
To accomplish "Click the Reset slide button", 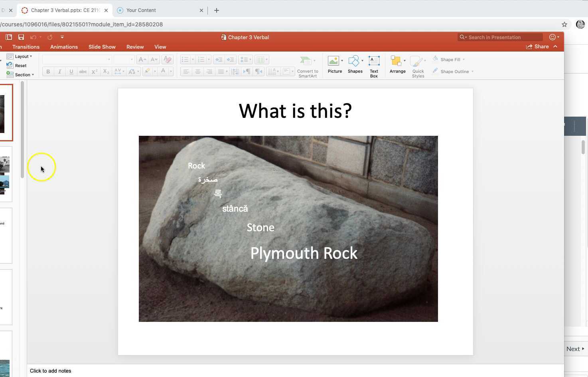I will pos(17,65).
